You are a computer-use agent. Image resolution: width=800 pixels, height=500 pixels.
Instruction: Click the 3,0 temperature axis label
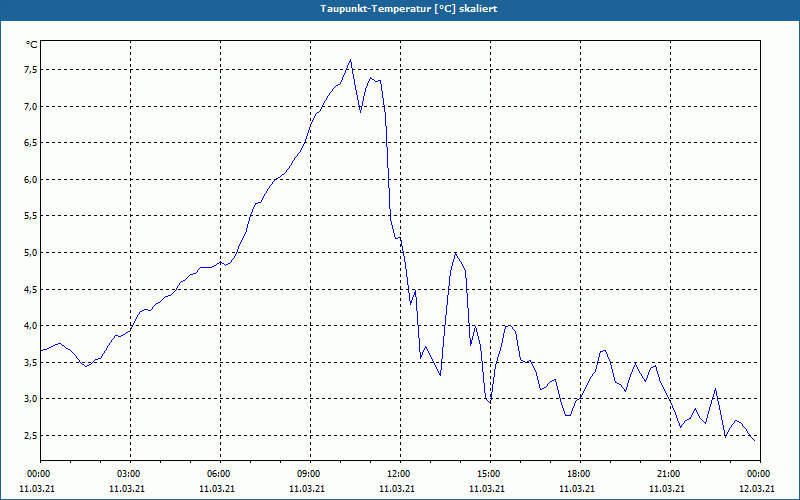pos(31,398)
